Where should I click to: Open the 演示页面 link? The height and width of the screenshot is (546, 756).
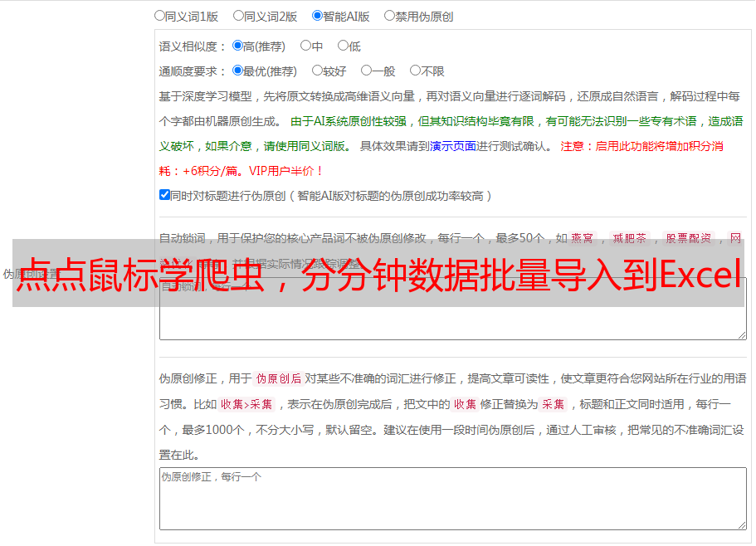tap(453, 146)
